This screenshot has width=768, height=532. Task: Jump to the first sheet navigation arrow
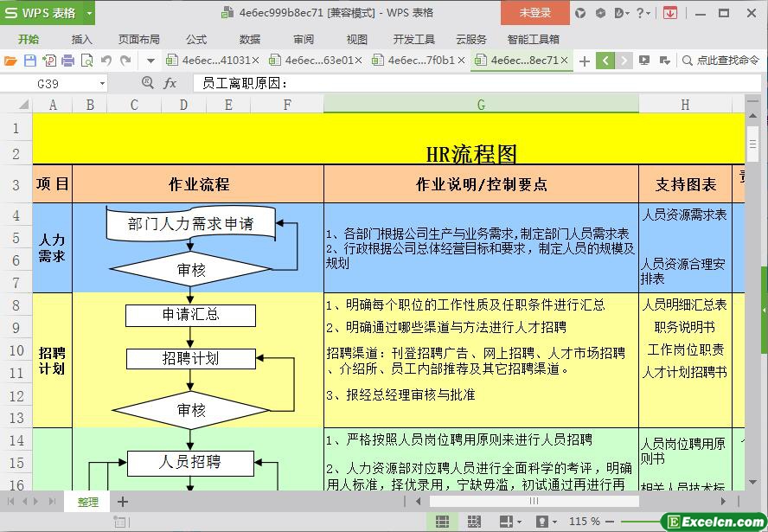pos(10,501)
